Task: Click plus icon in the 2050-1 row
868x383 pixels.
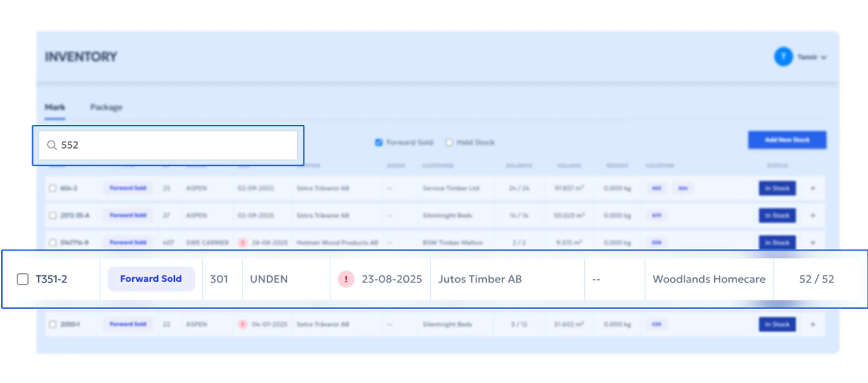Action: click(813, 324)
